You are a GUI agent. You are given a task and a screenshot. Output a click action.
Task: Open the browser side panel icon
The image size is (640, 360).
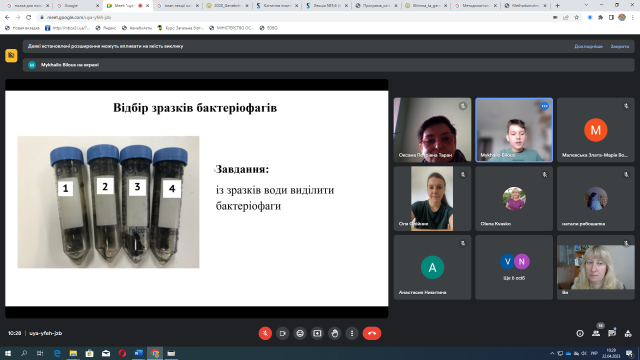point(611,18)
